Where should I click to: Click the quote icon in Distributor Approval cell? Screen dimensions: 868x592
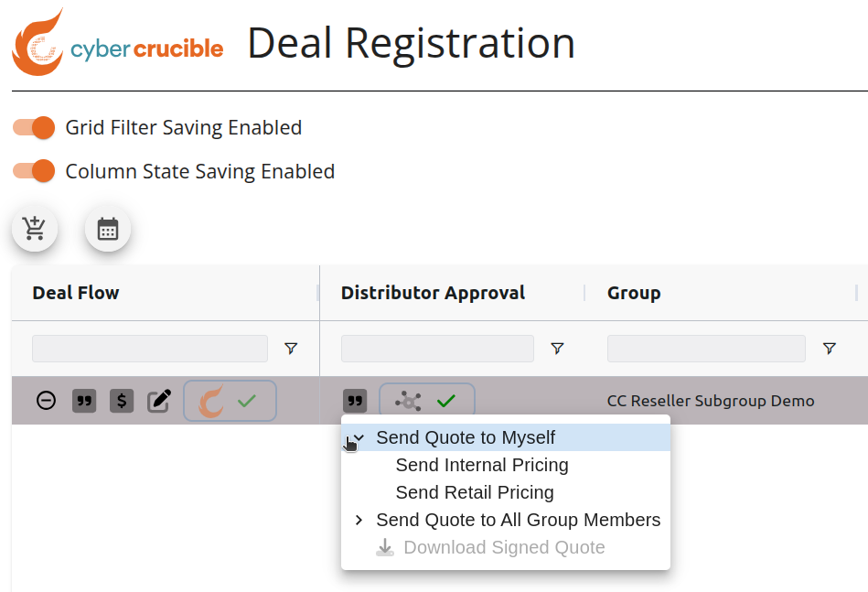pyautogui.click(x=355, y=401)
